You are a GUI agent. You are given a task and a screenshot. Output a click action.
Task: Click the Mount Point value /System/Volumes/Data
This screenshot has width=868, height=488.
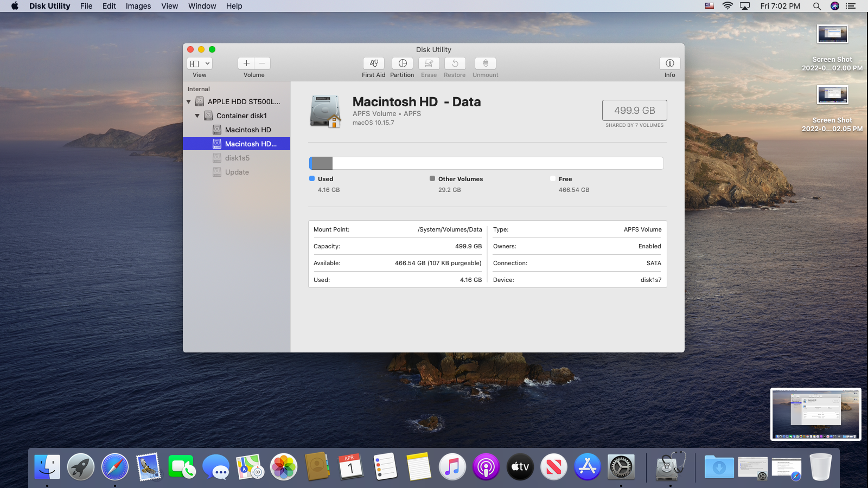(450, 229)
